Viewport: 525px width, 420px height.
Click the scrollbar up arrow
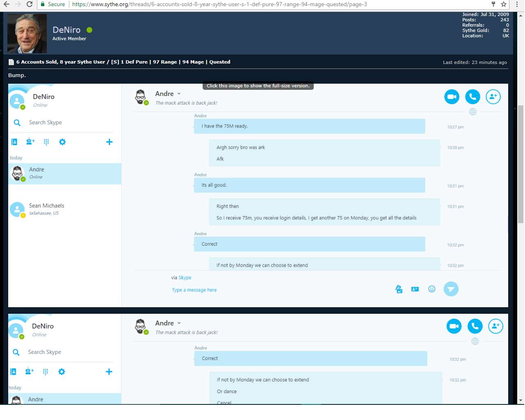(521, 15)
